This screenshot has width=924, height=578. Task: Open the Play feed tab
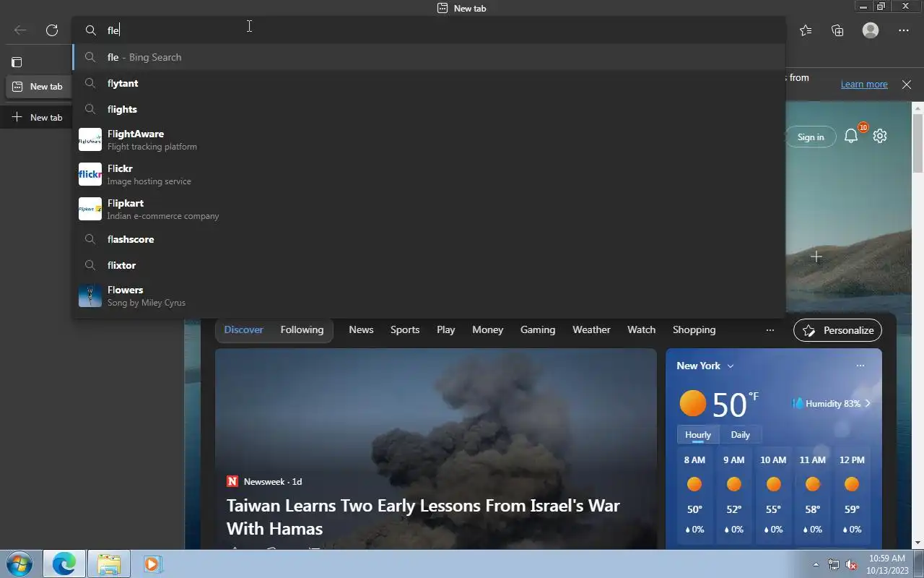(x=445, y=329)
